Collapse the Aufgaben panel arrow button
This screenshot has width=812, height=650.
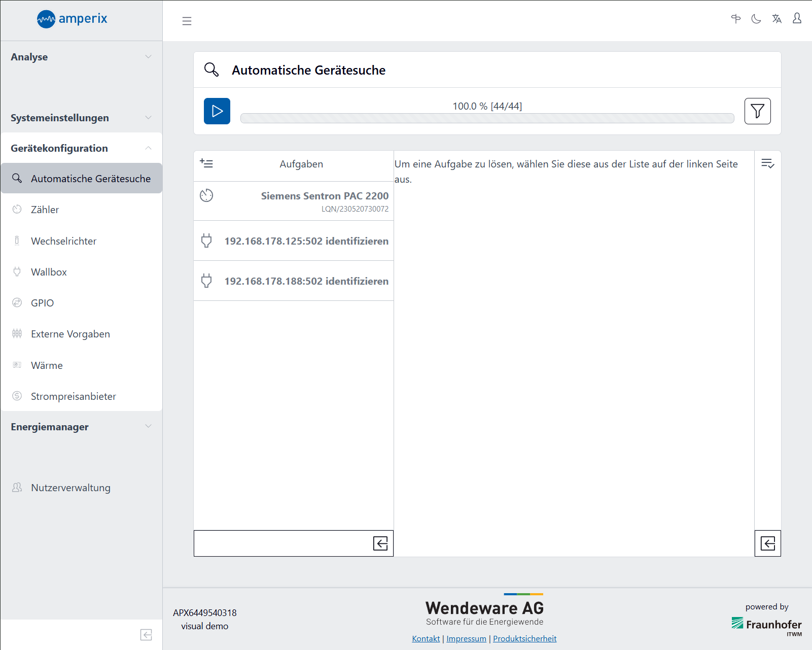(x=380, y=543)
